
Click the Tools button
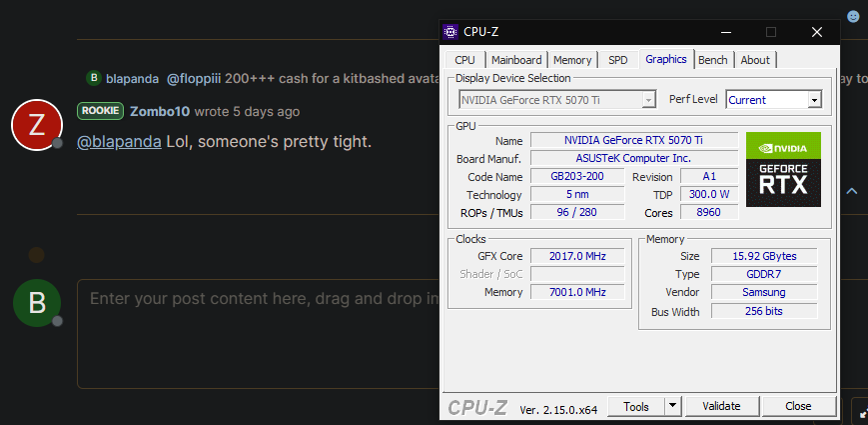636,406
